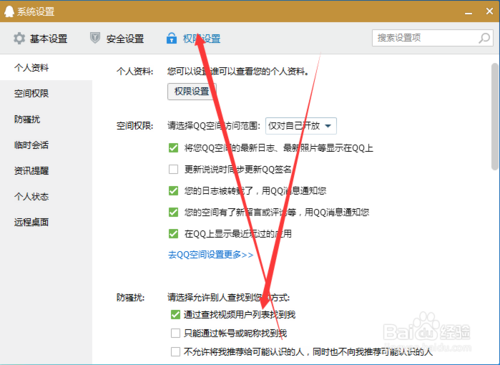Open the 基本设置 tab
Image resolution: width=500 pixels, height=365 pixels.
tap(40, 38)
